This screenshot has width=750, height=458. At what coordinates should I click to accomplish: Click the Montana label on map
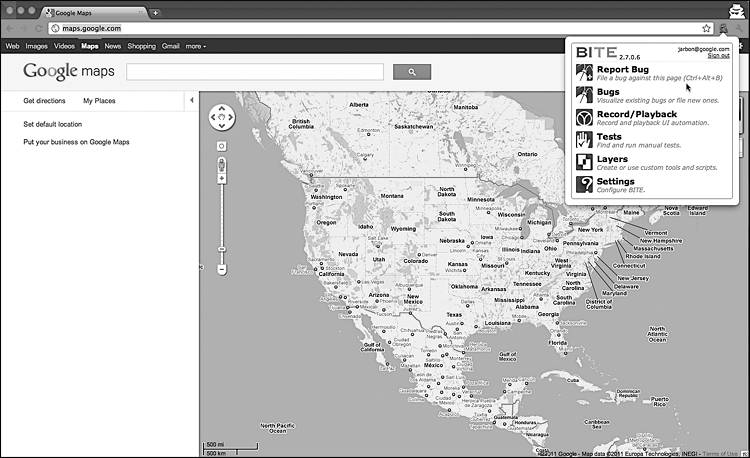click(392, 196)
